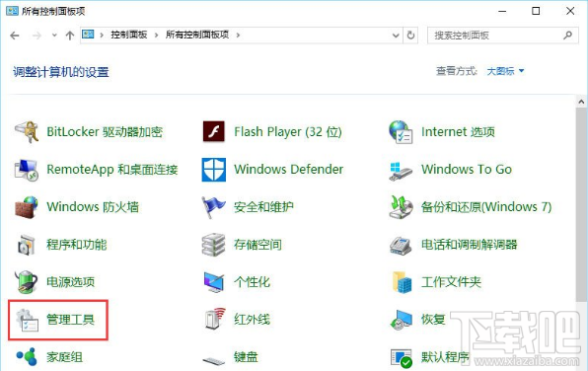Open the 安全和维护 link text
588x371 pixels.
(x=263, y=206)
